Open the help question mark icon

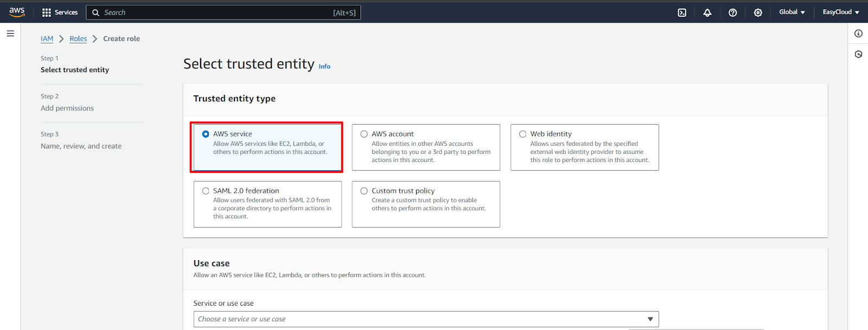[x=733, y=12]
